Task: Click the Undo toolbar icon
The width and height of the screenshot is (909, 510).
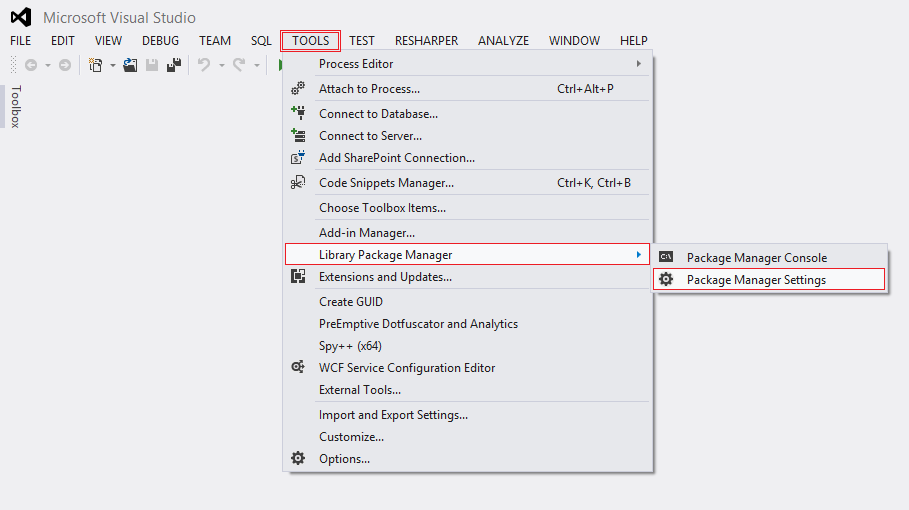Action: [204, 65]
